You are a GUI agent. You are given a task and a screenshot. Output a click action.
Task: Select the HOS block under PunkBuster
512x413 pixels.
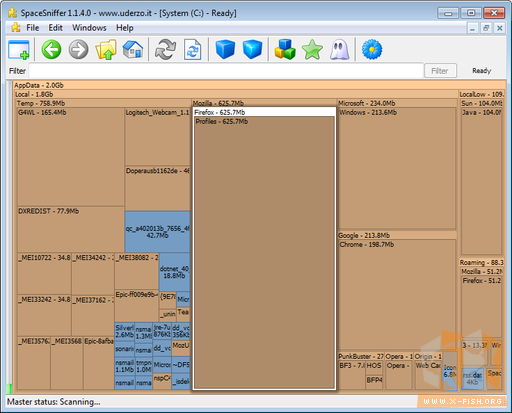click(374, 368)
